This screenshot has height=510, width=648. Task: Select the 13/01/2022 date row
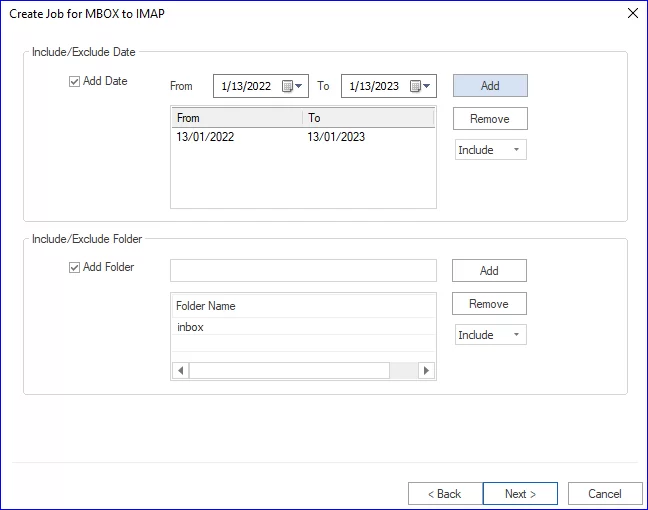click(303, 137)
